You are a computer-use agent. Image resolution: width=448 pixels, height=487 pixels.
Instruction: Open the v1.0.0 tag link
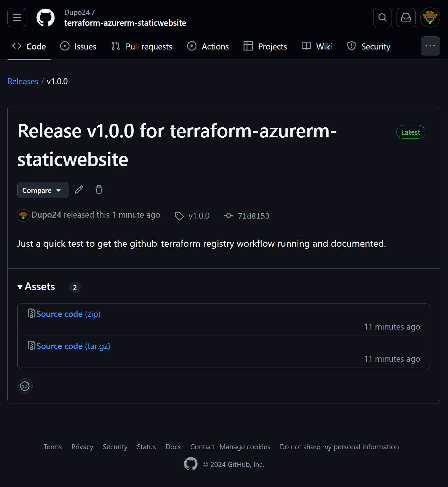click(x=199, y=216)
